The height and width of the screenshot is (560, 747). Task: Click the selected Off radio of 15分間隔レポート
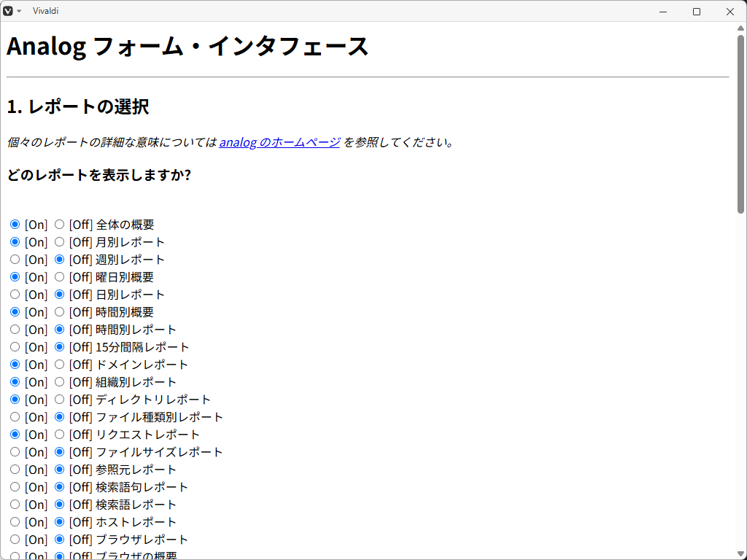tap(59, 346)
